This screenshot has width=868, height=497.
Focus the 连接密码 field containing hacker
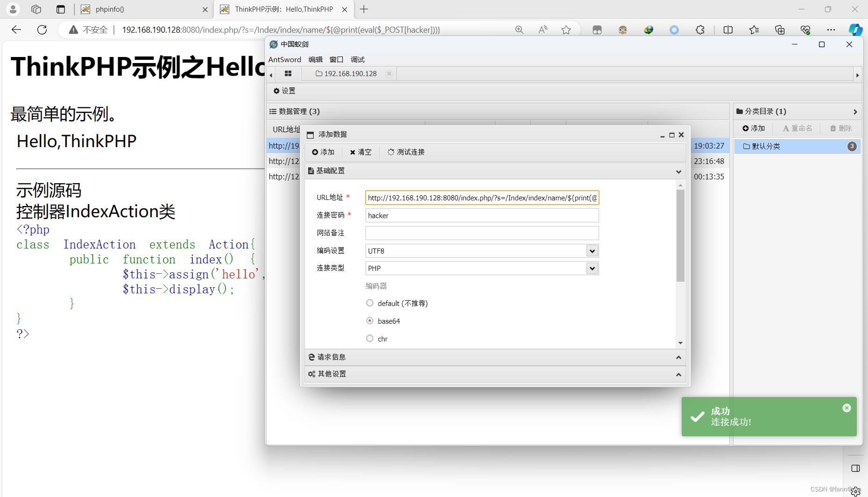coord(482,216)
